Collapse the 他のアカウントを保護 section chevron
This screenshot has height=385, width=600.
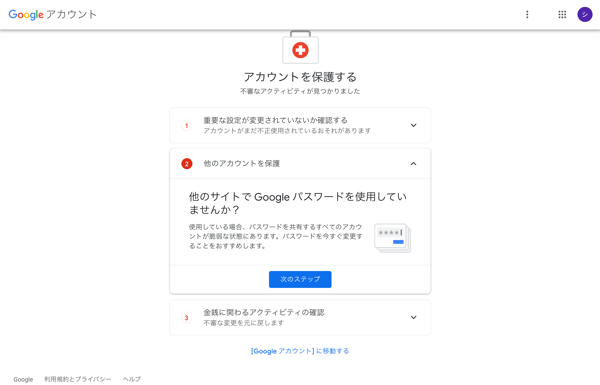pos(413,164)
